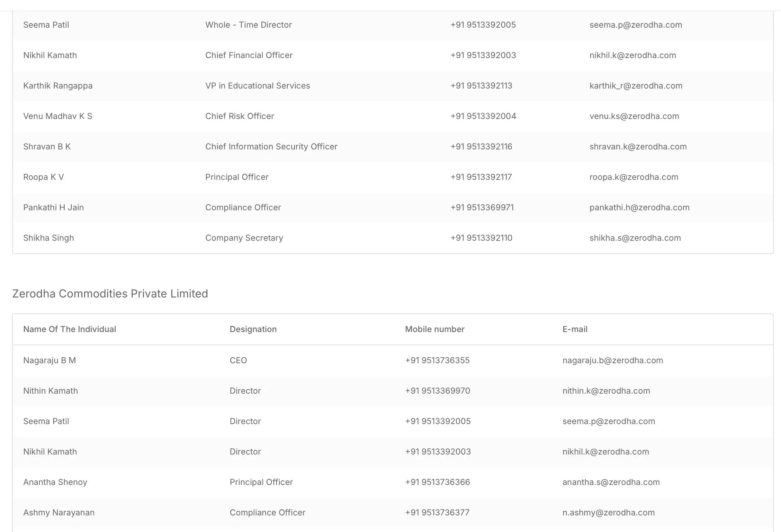The height and width of the screenshot is (532, 781).
Task: Click 'Compliance Officer' in Ashmy Narayanan's row
Action: tap(268, 513)
